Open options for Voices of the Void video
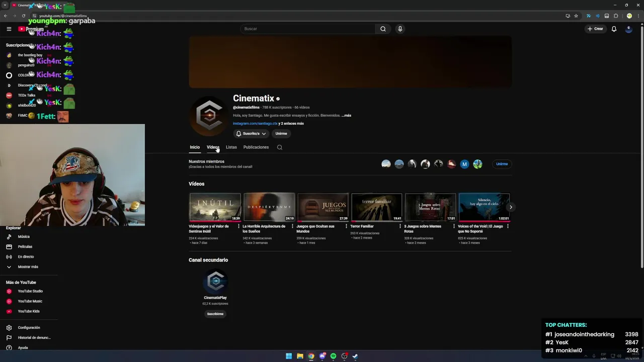This screenshot has width=644, height=362. click(508, 226)
